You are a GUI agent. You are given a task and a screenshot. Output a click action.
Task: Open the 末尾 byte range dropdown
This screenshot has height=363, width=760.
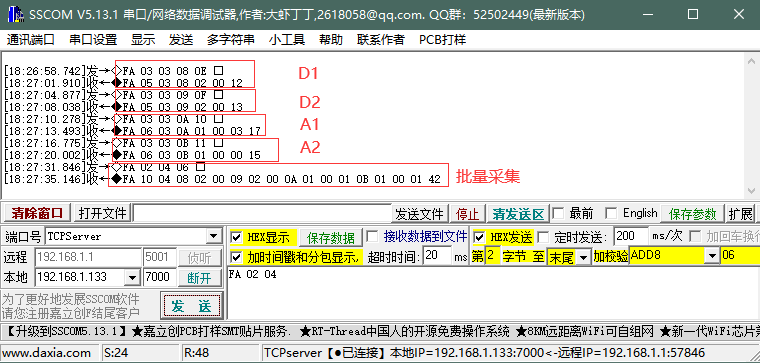coord(584,256)
